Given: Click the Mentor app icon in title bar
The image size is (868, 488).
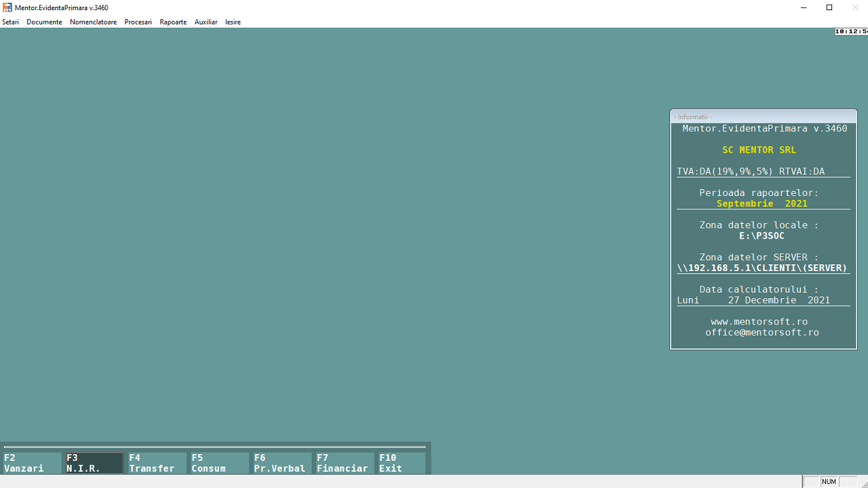Looking at the screenshot, I should (x=7, y=7).
